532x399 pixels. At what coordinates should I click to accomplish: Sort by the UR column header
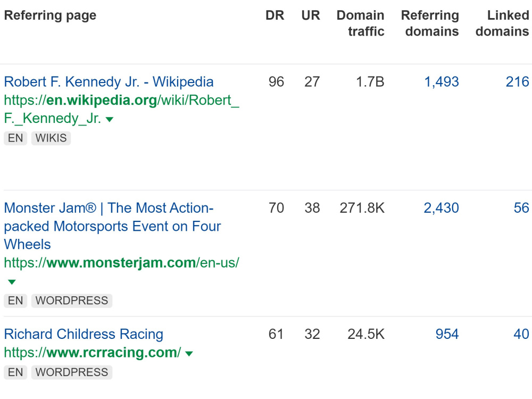[x=311, y=15]
